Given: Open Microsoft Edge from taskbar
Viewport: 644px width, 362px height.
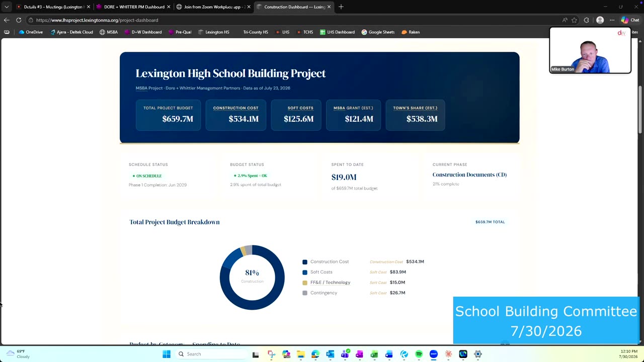Looking at the screenshot, I should click(315, 354).
